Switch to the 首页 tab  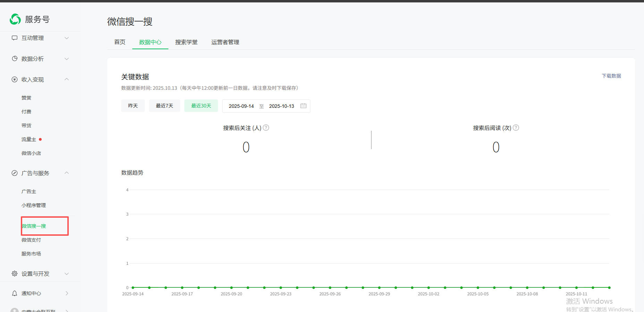(120, 42)
